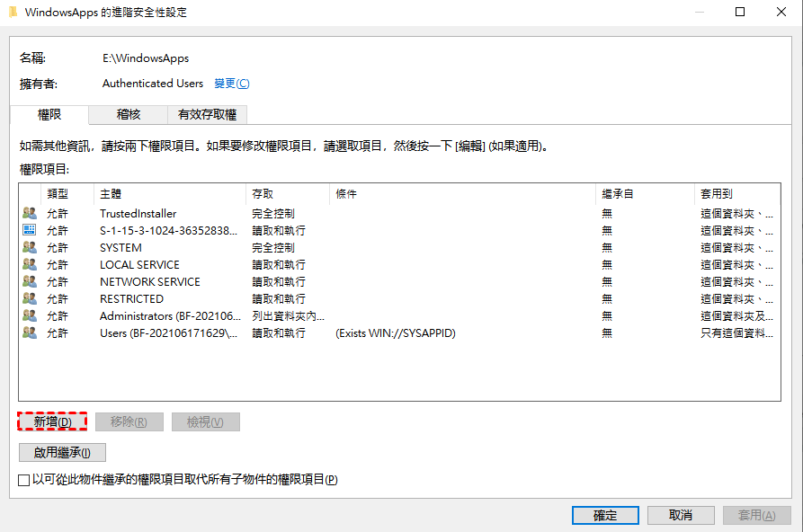Click the 套用(A) button
Image resolution: width=803 pixels, height=532 pixels.
pyautogui.click(x=756, y=515)
